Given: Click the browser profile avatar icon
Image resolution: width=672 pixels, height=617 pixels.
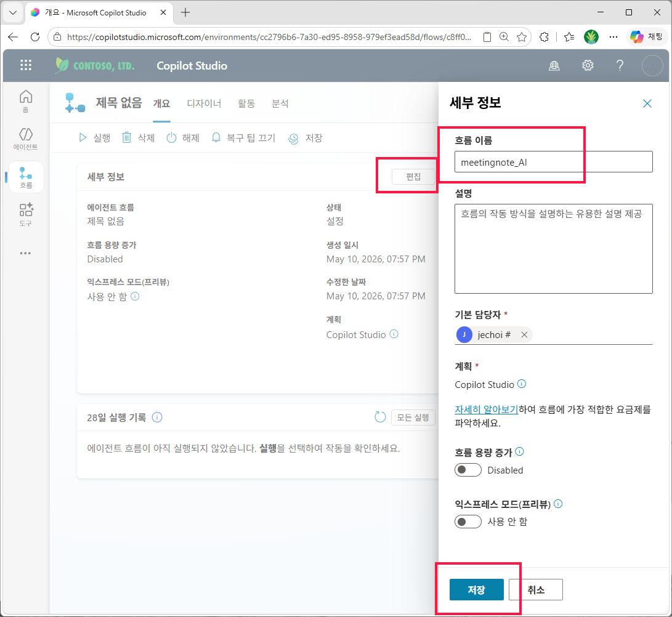Looking at the screenshot, I should 591,38.
